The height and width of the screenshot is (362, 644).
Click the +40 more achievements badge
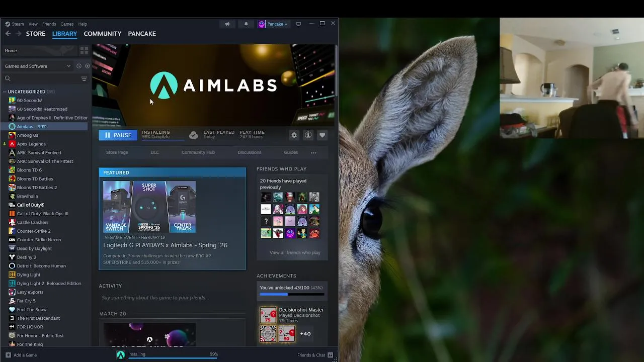click(305, 334)
